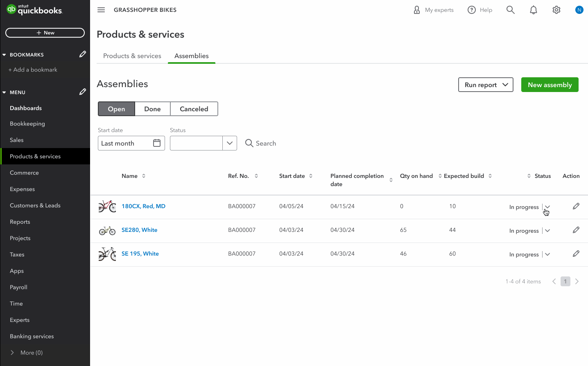588x366 pixels.
Task: Open the settings gear
Action: click(x=556, y=10)
